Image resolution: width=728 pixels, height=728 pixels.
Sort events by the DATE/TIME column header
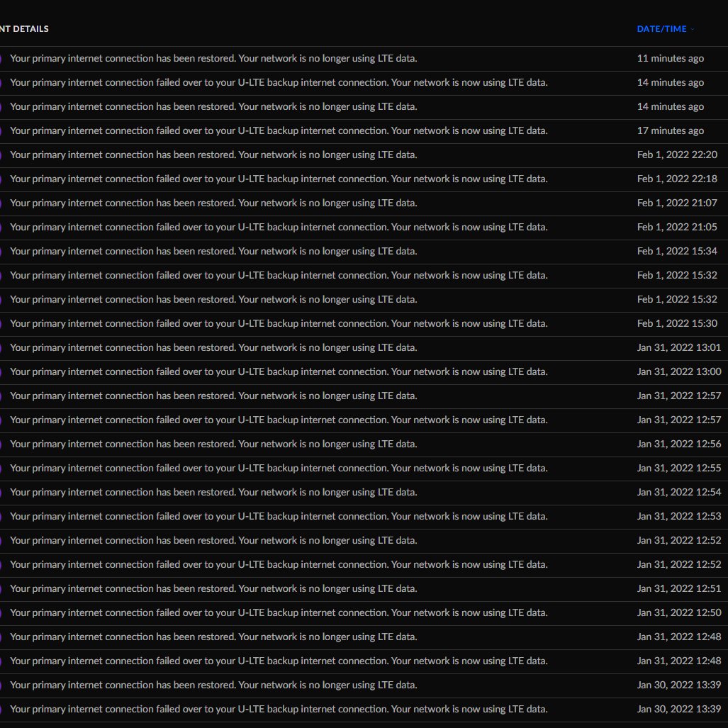pyautogui.click(x=661, y=29)
